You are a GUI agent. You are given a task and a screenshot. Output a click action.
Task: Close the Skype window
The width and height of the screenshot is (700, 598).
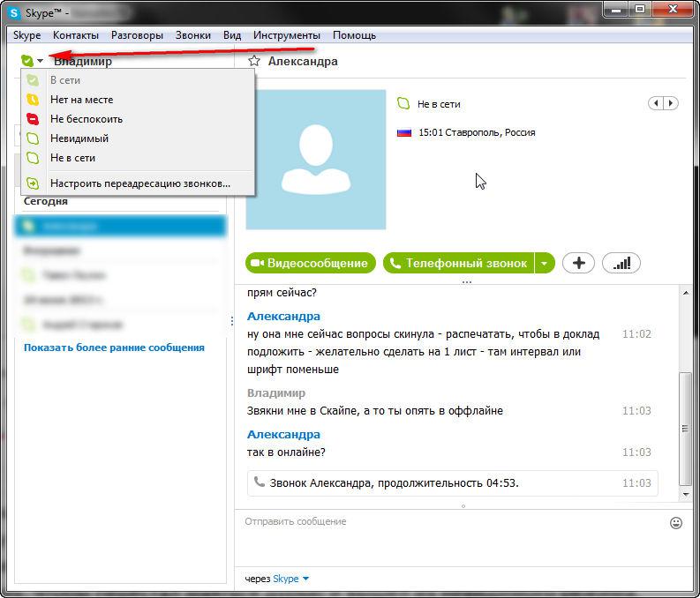point(674,10)
